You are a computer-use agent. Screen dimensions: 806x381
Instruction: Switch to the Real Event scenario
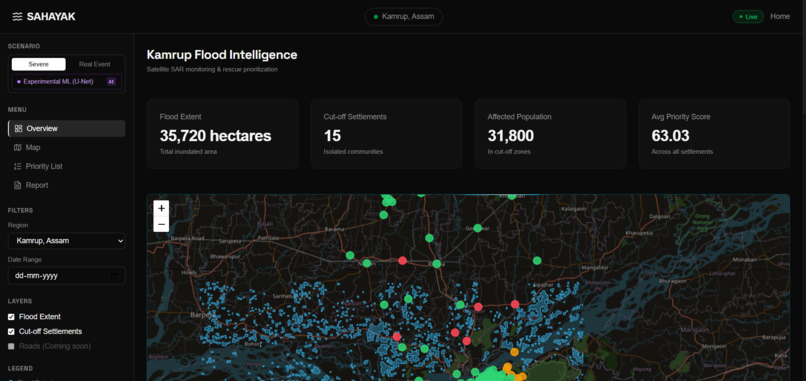pyautogui.click(x=95, y=64)
